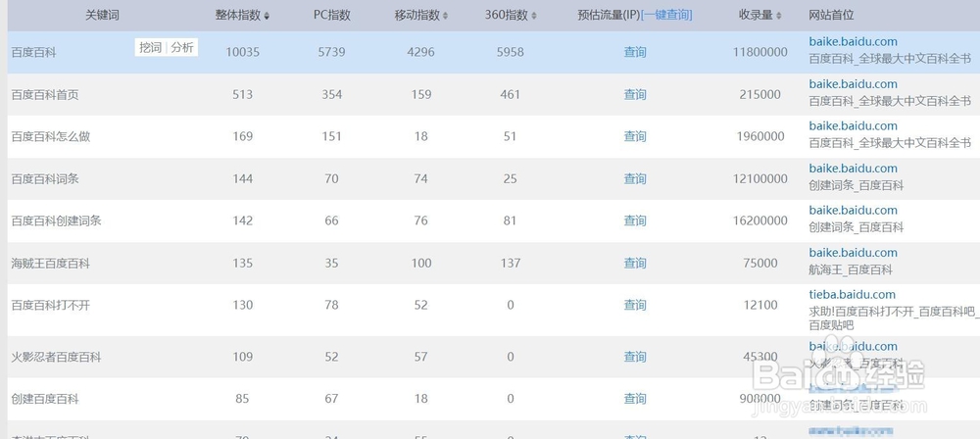
Task: Click 查询 link for 百度百科怎么做
Action: [635, 136]
